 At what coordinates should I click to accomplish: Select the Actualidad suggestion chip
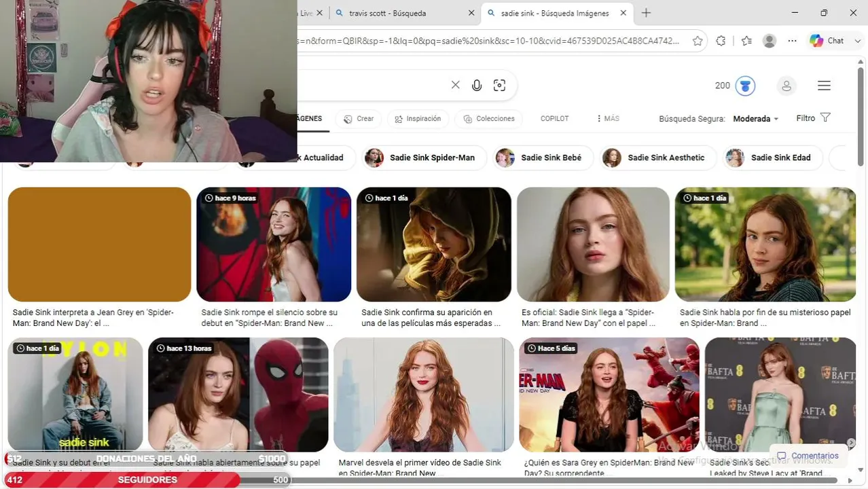325,158
